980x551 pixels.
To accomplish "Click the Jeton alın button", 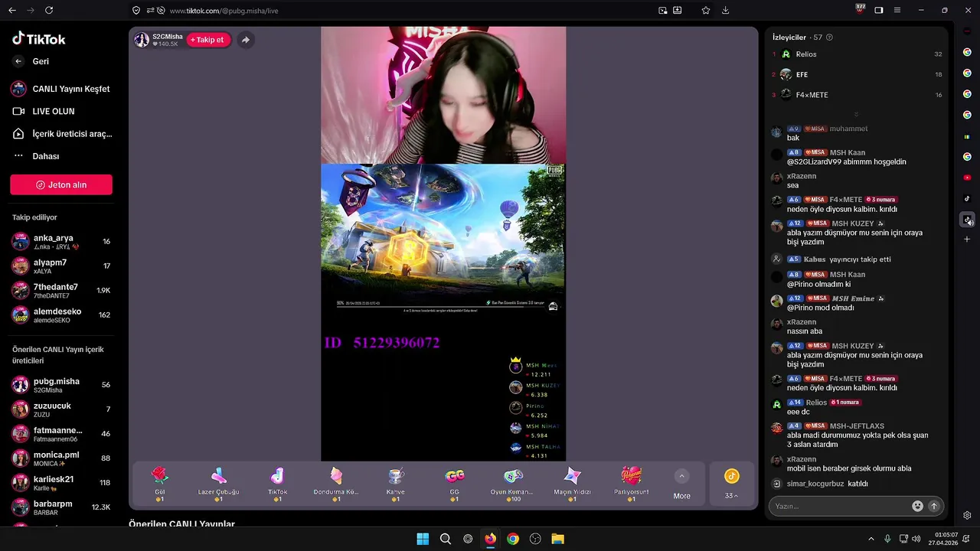I will pyautogui.click(x=61, y=184).
